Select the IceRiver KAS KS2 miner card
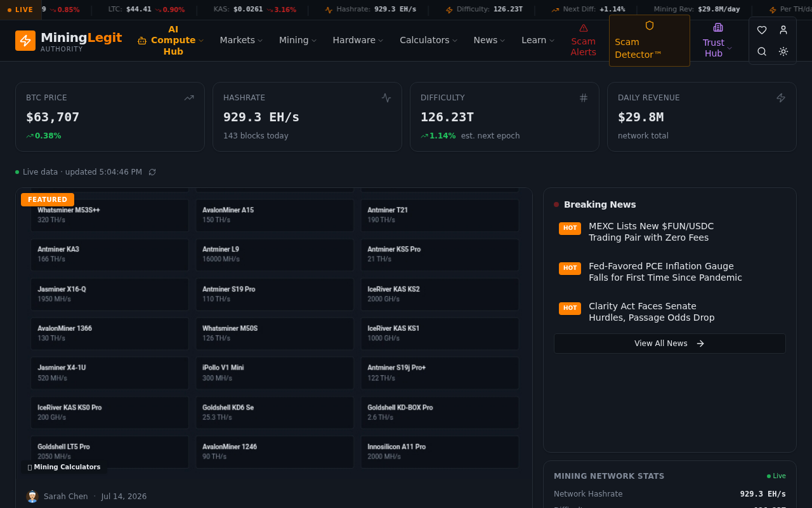 click(x=440, y=295)
